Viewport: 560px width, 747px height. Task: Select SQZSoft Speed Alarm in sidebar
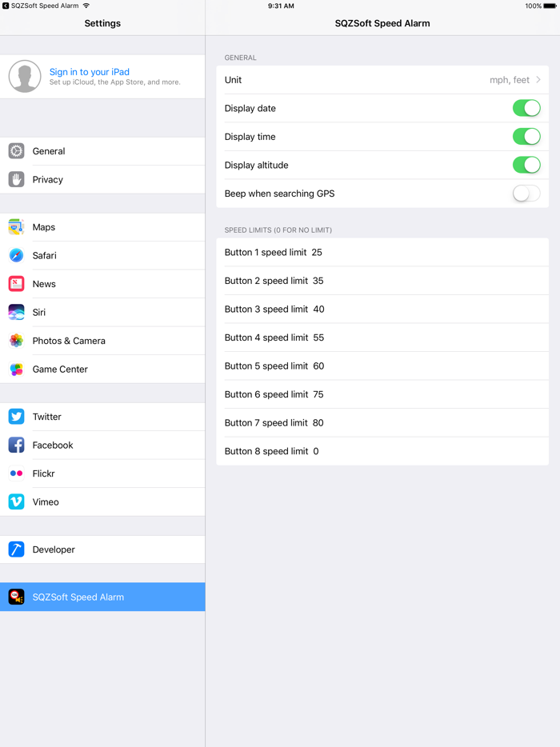click(x=102, y=597)
